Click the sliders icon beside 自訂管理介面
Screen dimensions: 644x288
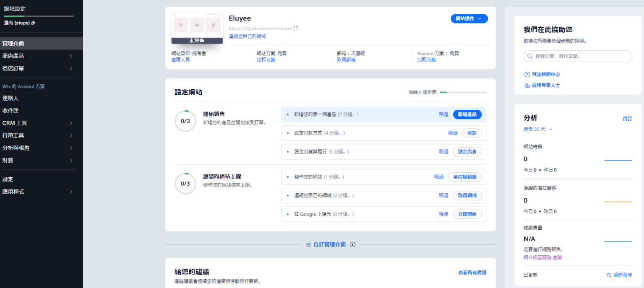308,244
